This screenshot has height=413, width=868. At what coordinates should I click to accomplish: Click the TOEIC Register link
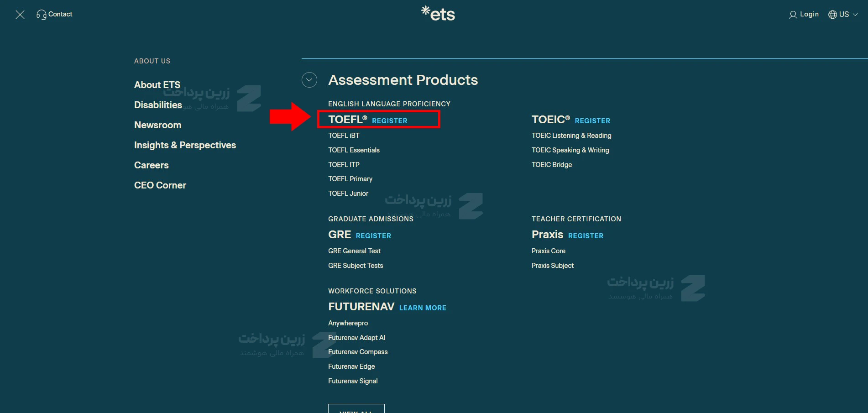[592, 121]
